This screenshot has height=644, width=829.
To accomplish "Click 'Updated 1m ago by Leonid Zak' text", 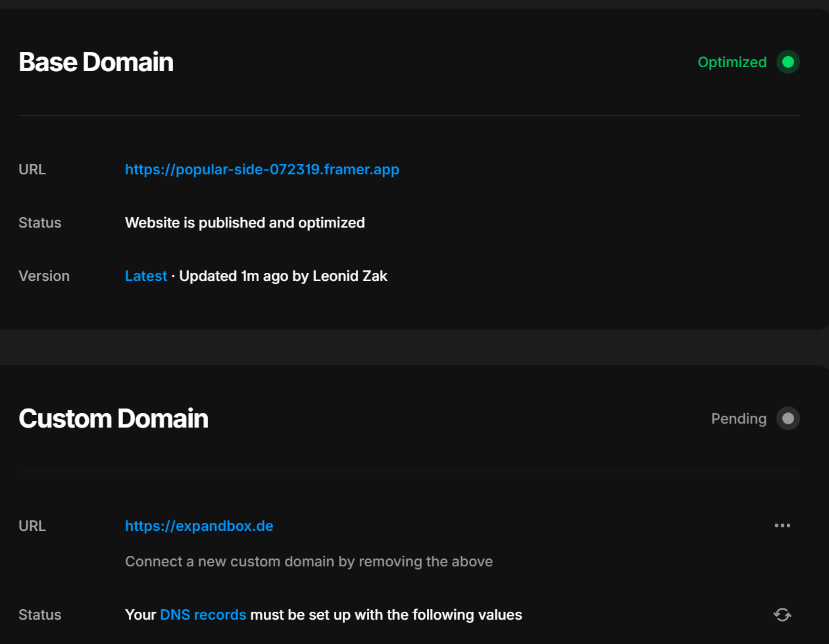I will (x=284, y=276).
